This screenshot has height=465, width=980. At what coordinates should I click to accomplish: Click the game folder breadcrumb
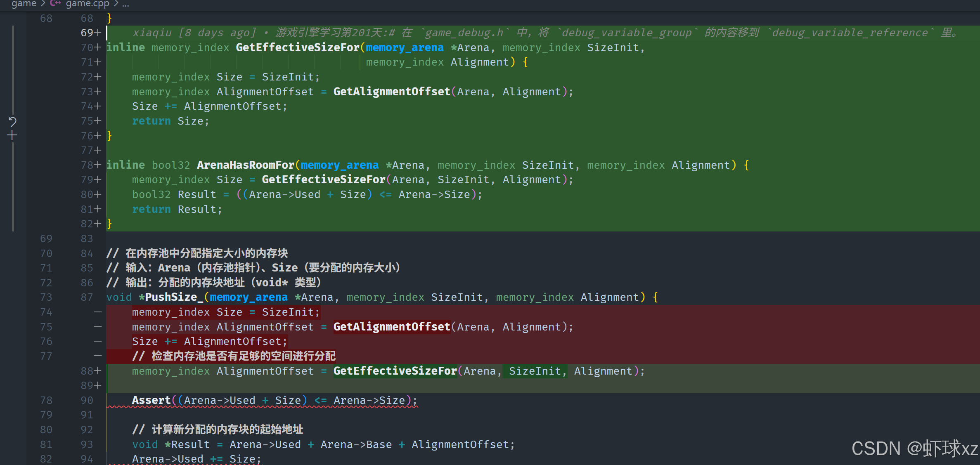point(24,4)
